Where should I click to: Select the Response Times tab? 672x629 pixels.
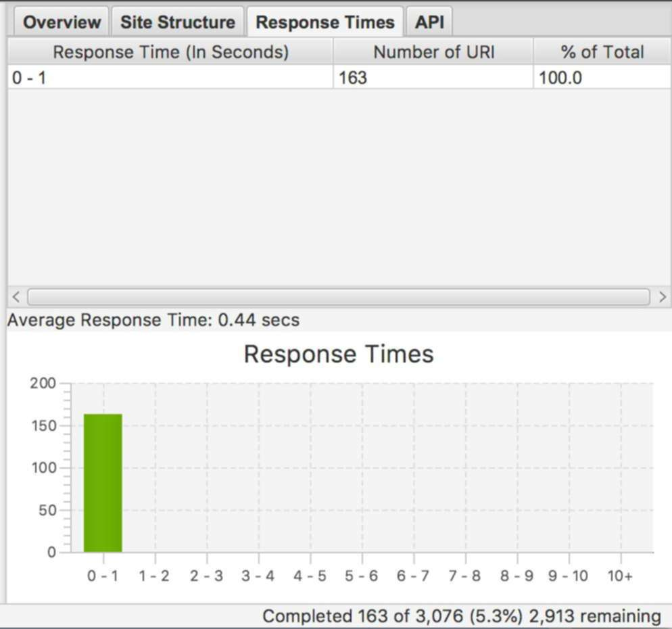point(325,22)
